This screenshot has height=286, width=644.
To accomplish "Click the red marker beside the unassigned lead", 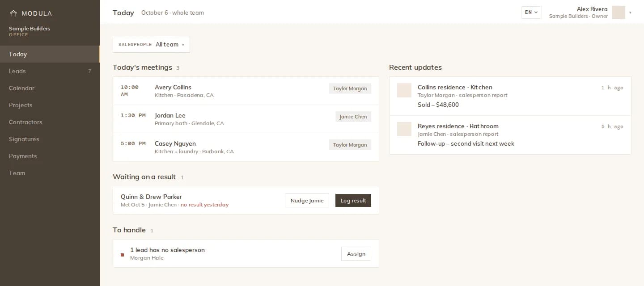I will click(122, 255).
